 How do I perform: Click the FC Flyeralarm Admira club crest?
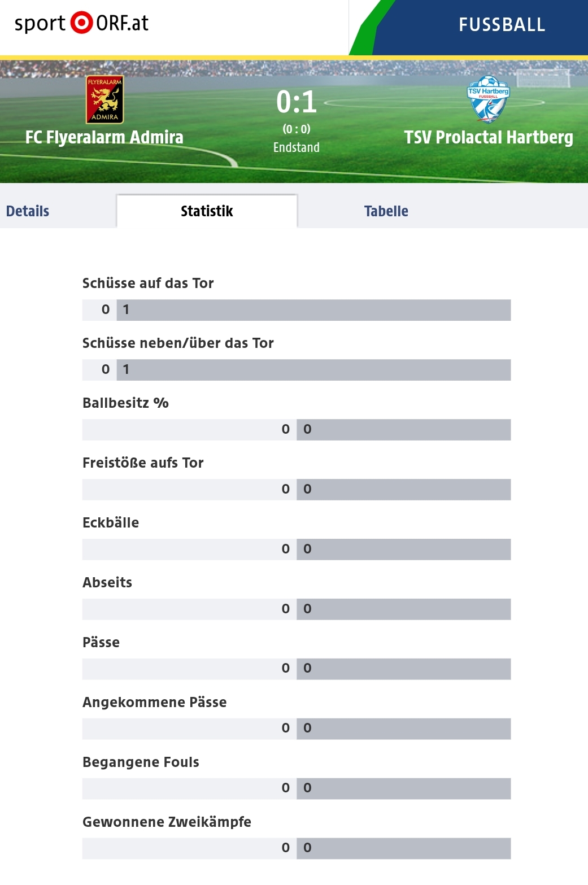104,100
